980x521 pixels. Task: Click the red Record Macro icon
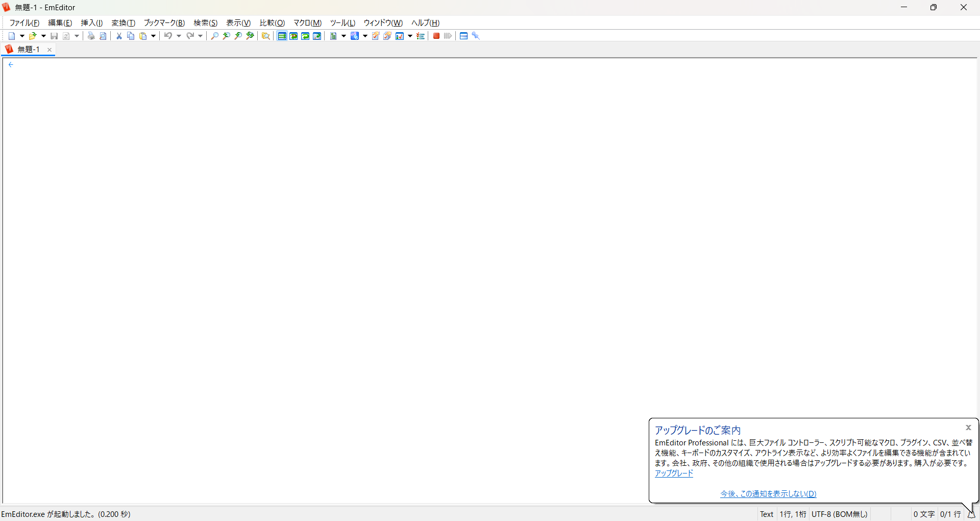pyautogui.click(x=436, y=36)
